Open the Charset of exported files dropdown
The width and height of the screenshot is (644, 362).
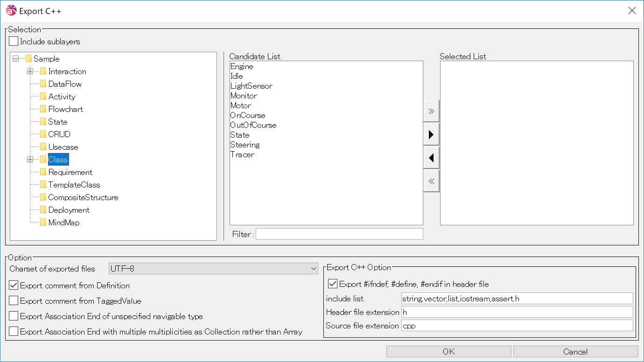click(x=213, y=269)
